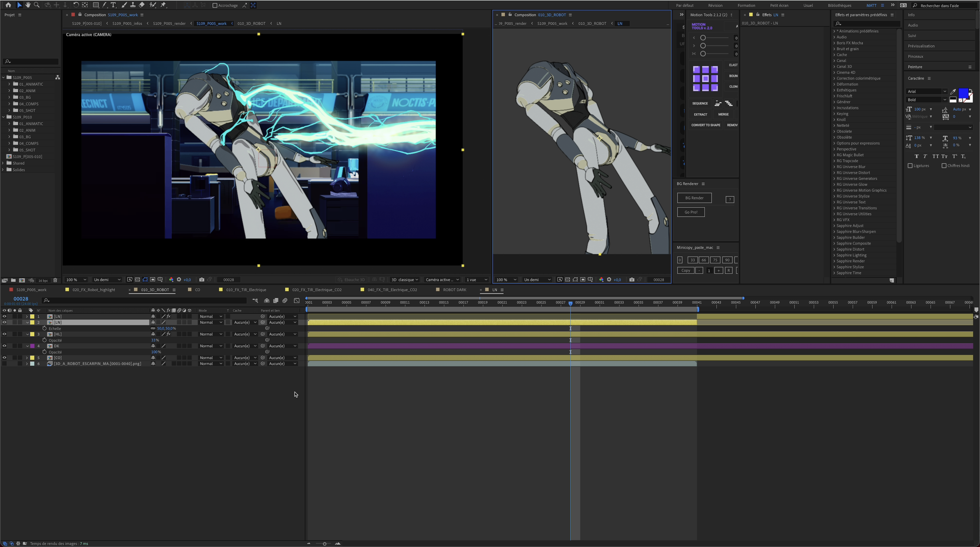
Task: Select the Pen tool
Action: 105,5
